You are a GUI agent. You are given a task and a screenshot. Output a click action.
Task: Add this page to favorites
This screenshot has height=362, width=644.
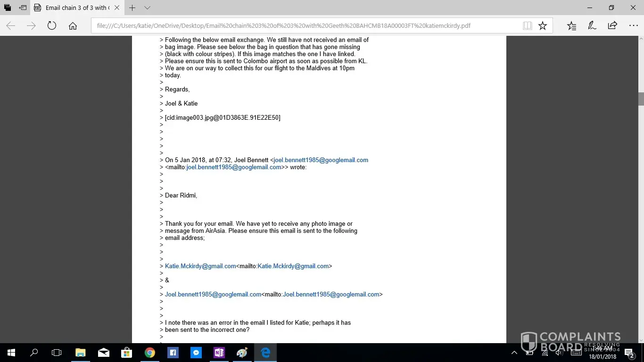(543, 26)
